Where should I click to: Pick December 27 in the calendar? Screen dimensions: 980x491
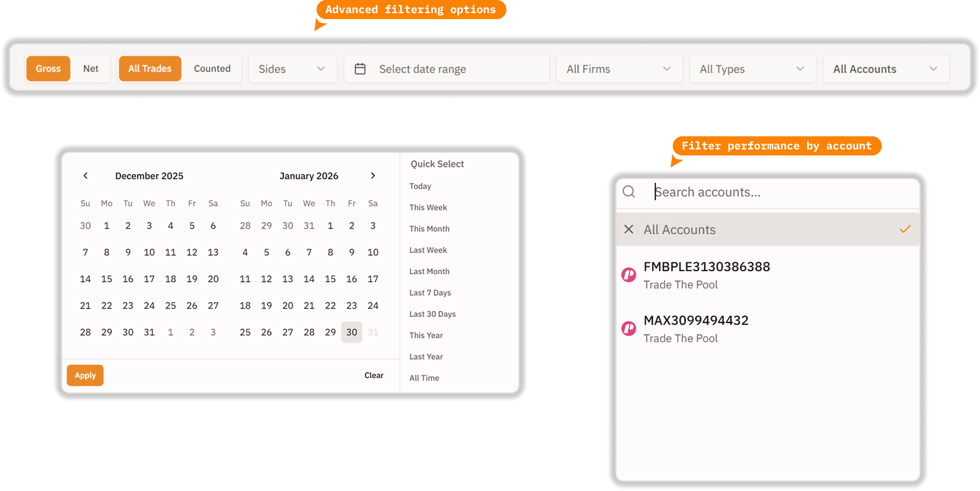[213, 305]
